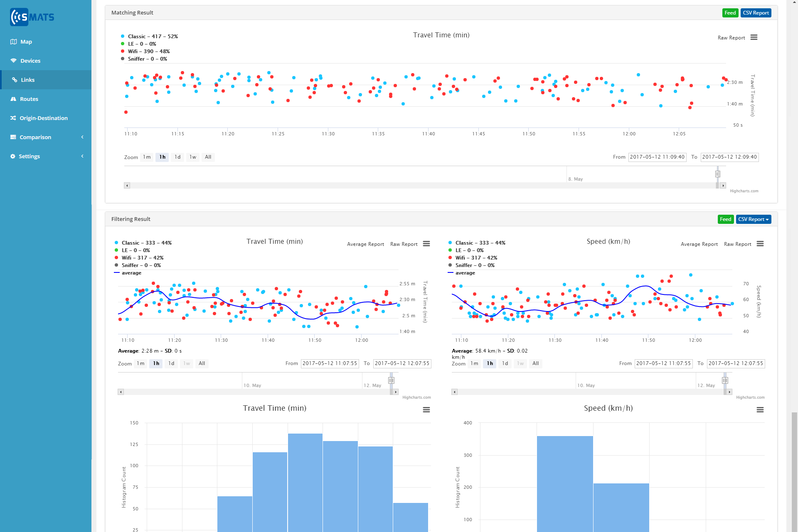Toggle Sniffer series in Matching chart
Image resolution: width=798 pixels, height=532 pixels.
coord(144,59)
